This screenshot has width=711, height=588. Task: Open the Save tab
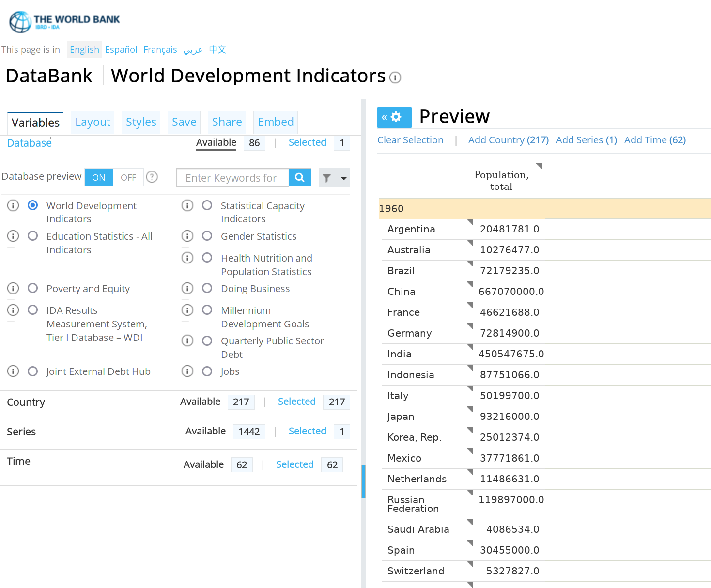pos(184,122)
